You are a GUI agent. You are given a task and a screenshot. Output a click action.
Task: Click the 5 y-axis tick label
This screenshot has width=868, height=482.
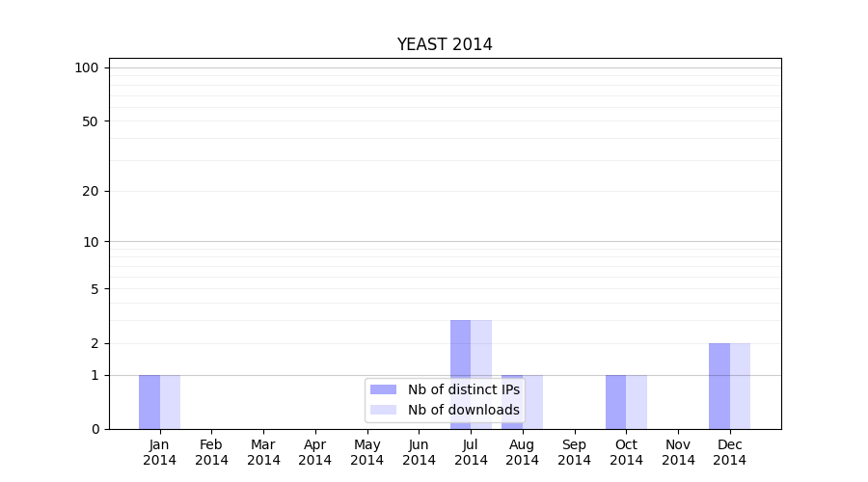click(95, 289)
